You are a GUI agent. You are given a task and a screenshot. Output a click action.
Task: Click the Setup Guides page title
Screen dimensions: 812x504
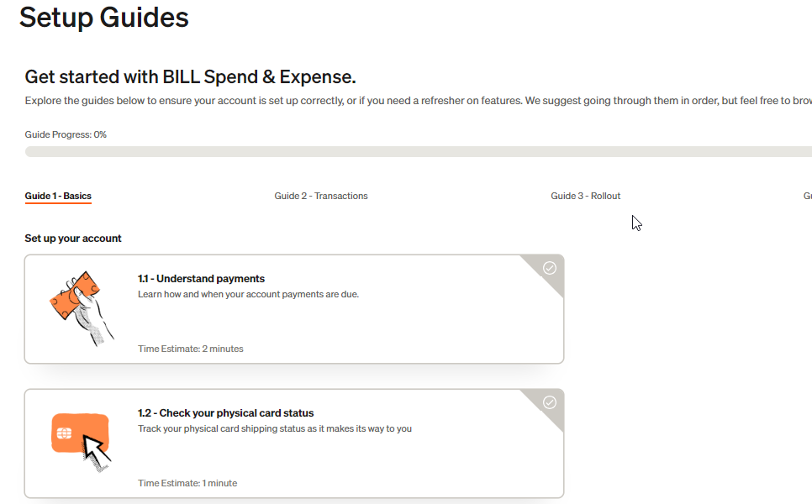[104, 18]
